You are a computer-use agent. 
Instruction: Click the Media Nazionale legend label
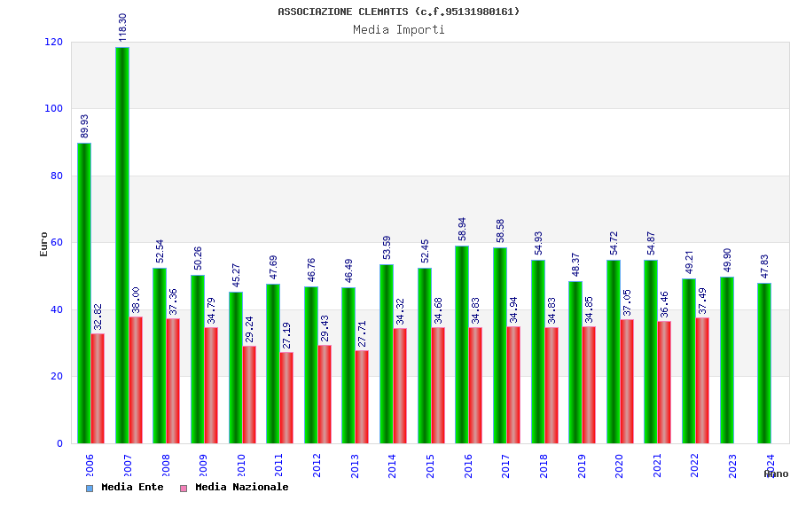point(242,487)
